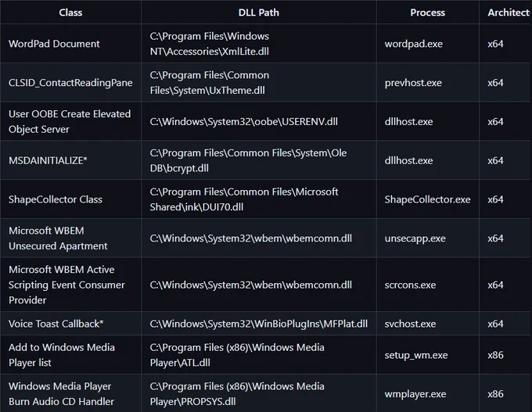Click the scrcons.exe process cell
The width and height of the screenshot is (532, 412).
click(427, 285)
